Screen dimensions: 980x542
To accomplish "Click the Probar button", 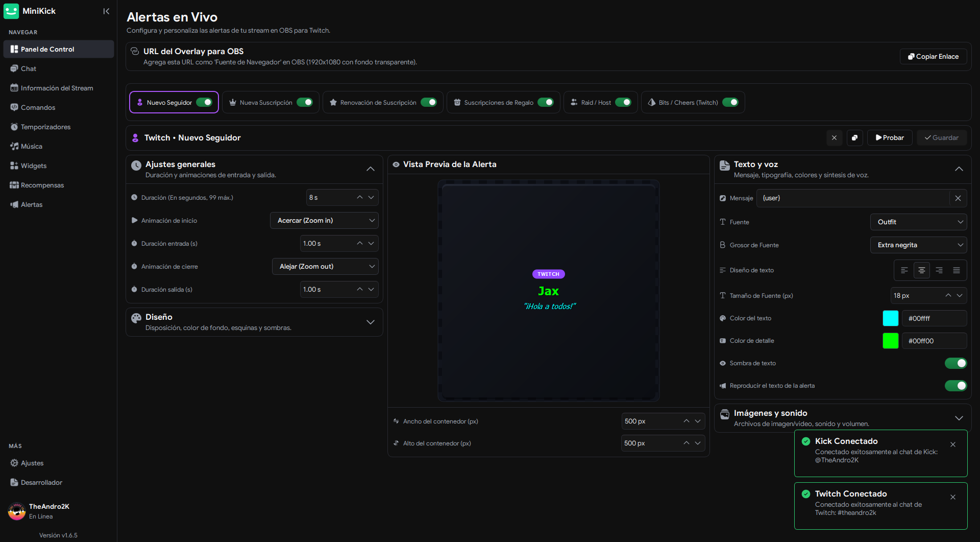I will tap(890, 138).
